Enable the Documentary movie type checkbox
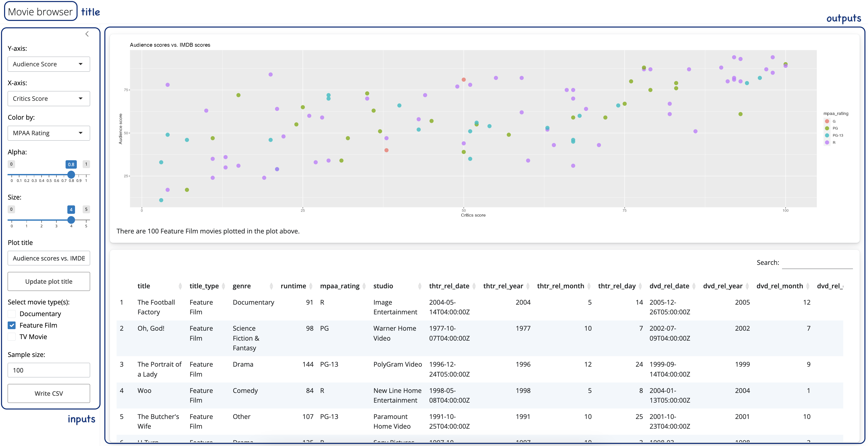The height and width of the screenshot is (446, 868). [x=12, y=314]
